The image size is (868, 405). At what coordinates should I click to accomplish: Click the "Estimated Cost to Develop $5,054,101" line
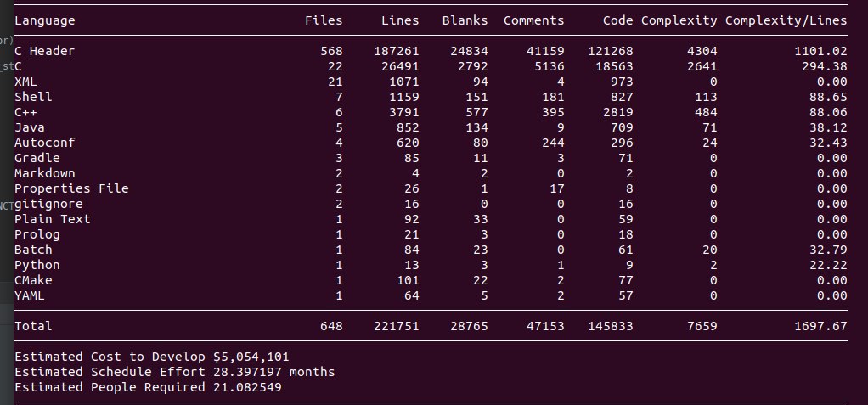click(152, 357)
